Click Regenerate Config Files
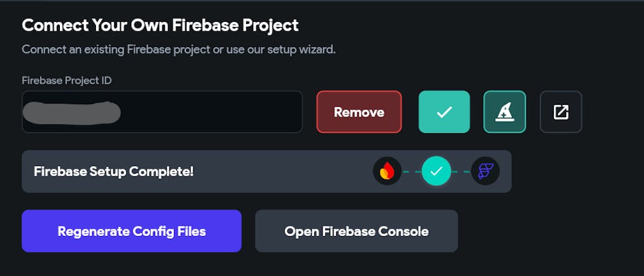 pos(131,231)
